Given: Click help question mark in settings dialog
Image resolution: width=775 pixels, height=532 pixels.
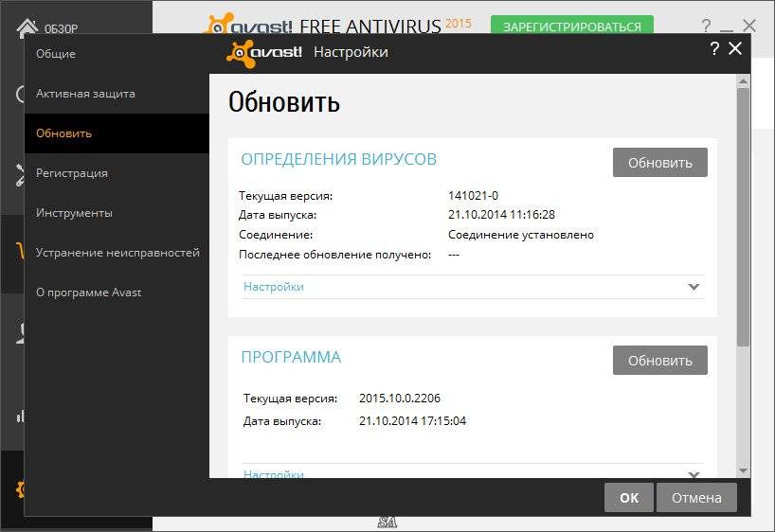Looking at the screenshot, I should point(714,48).
